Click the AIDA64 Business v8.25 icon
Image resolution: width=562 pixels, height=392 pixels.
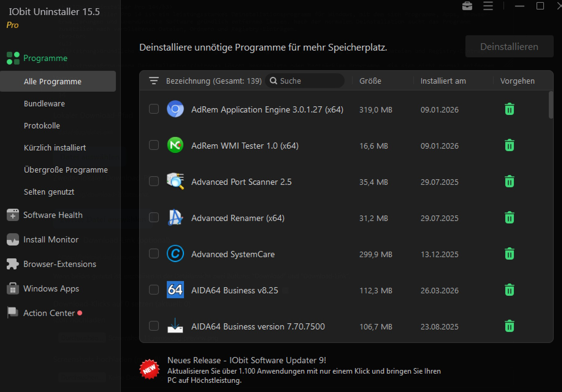pyautogui.click(x=175, y=290)
